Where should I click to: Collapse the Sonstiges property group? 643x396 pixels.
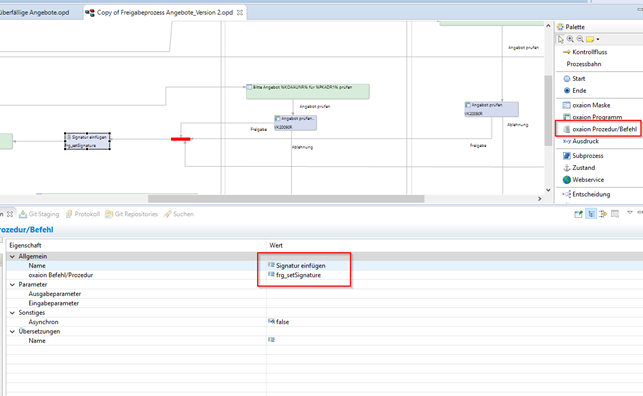click(12, 312)
